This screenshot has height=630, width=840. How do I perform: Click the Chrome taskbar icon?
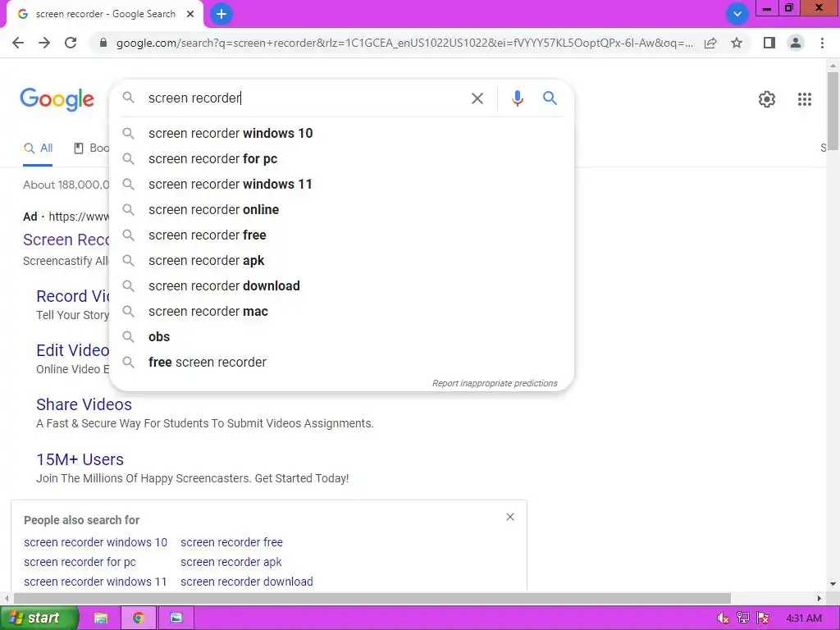[x=139, y=619]
